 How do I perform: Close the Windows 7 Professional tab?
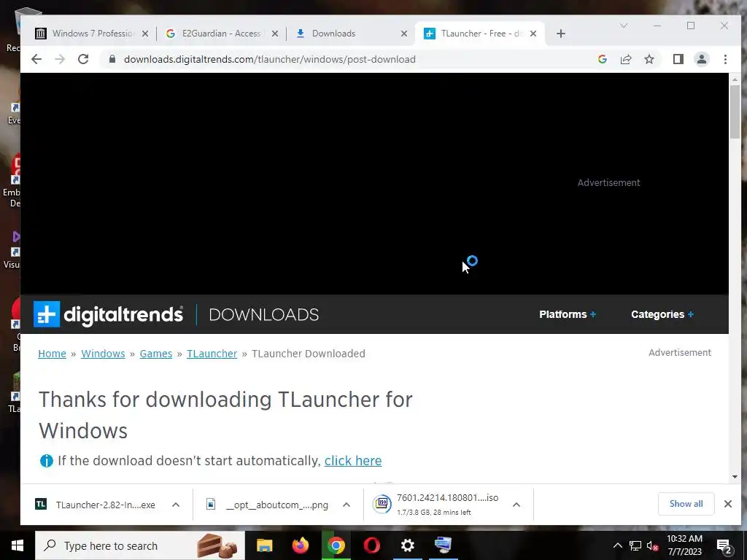point(145,34)
